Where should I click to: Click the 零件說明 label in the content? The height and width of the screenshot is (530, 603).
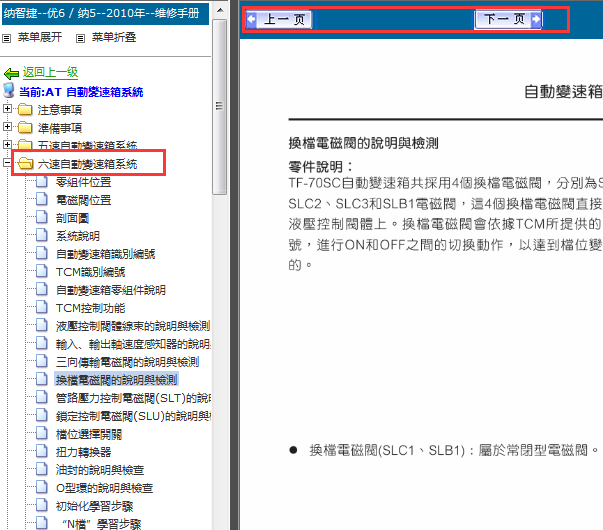click(320, 167)
